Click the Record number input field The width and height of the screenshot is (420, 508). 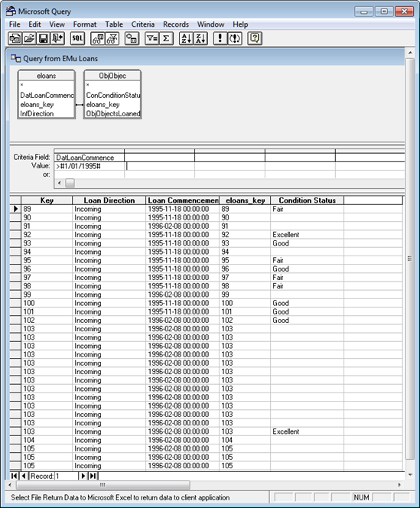tap(66, 476)
